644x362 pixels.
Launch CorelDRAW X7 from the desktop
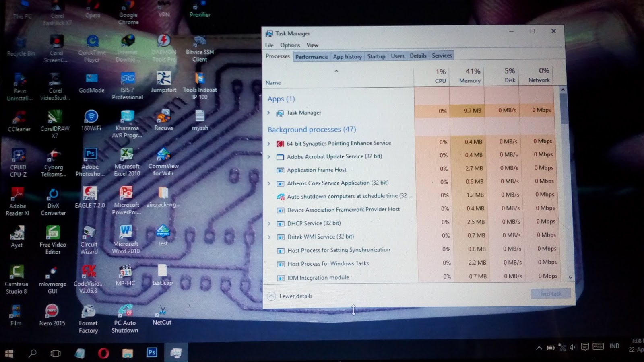pos(55,124)
